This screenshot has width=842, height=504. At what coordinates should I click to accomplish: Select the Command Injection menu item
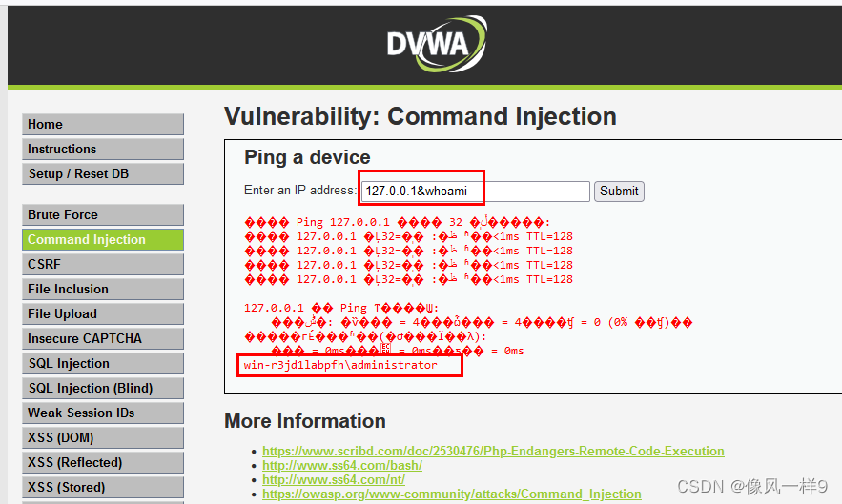pos(103,240)
